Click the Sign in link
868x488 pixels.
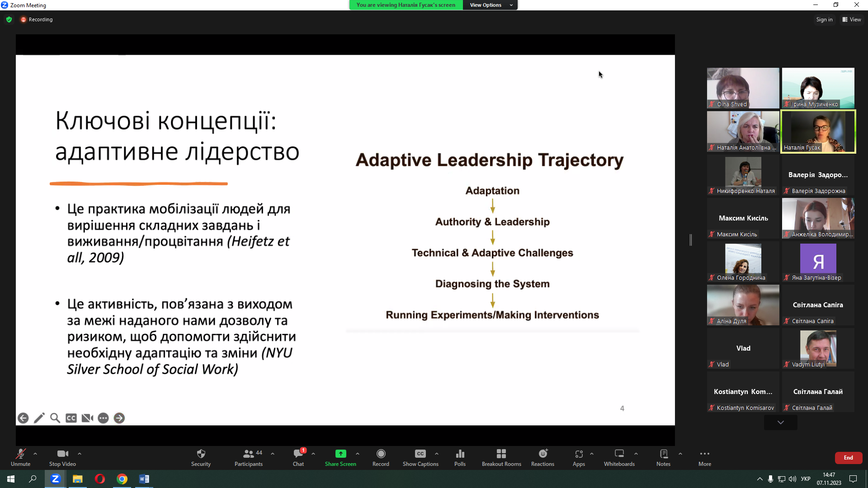824,19
